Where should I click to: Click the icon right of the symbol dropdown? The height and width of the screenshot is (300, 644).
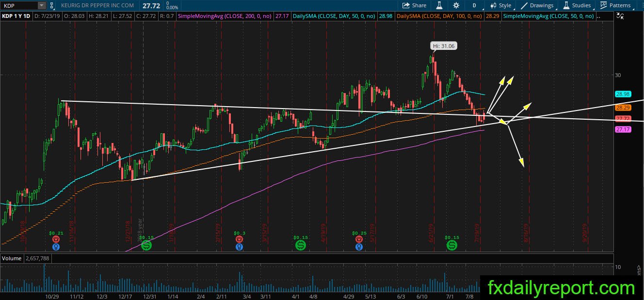[52, 5]
